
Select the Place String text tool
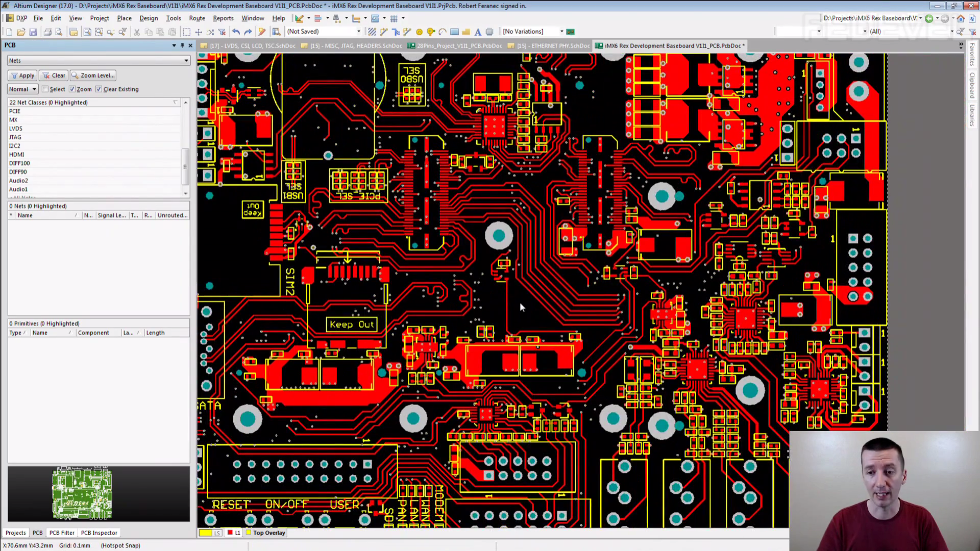[478, 32]
